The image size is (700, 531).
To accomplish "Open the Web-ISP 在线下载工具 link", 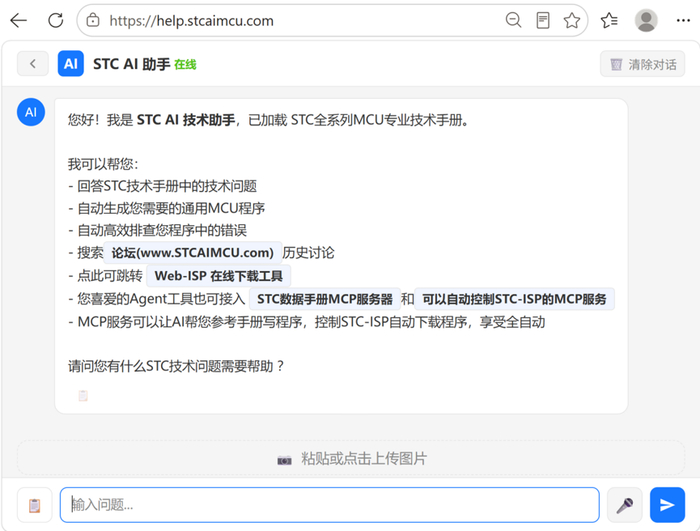I will [218, 276].
